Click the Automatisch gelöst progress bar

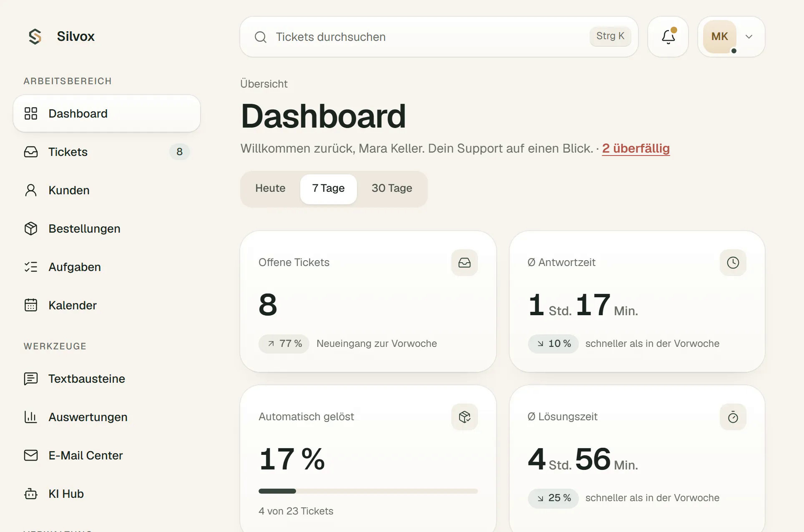click(368, 491)
